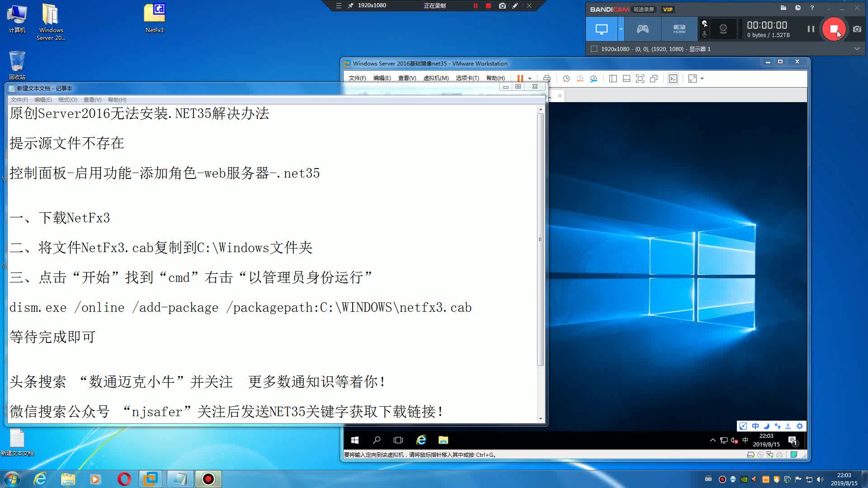Send Ctrl+Alt+Del to the virtual machine
Screen dimensions: 868x488
pyautogui.click(x=547, y=79)
